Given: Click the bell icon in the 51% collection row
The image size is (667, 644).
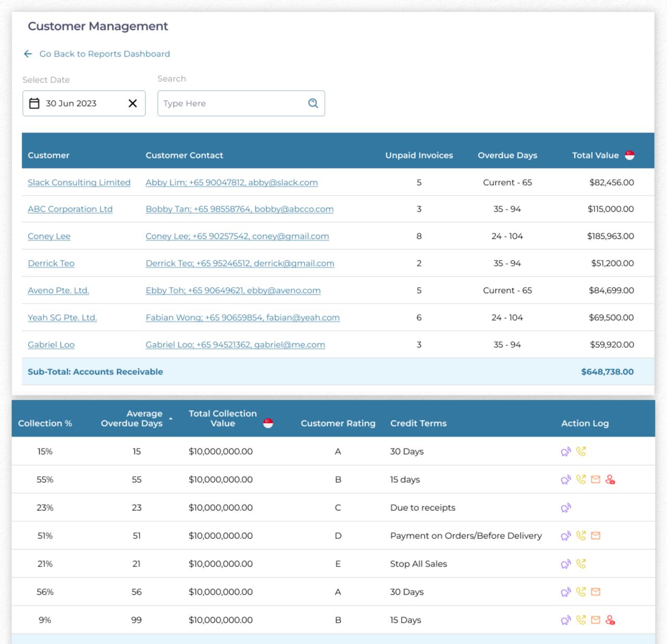Looking at the screenshot, I should click(566, 536).
